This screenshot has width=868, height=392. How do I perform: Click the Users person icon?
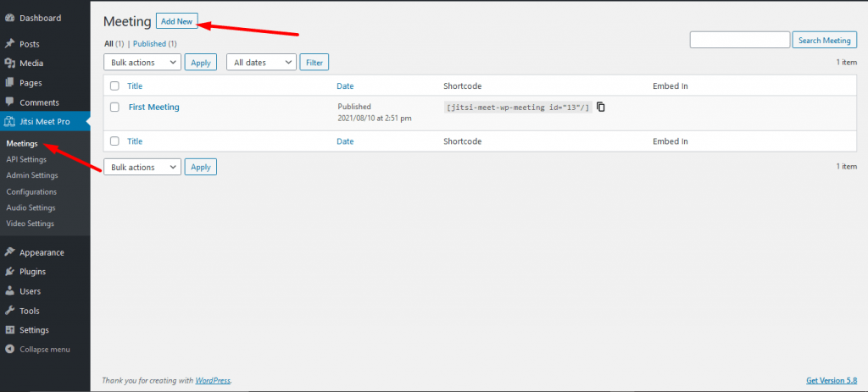[x=9, y=291]
